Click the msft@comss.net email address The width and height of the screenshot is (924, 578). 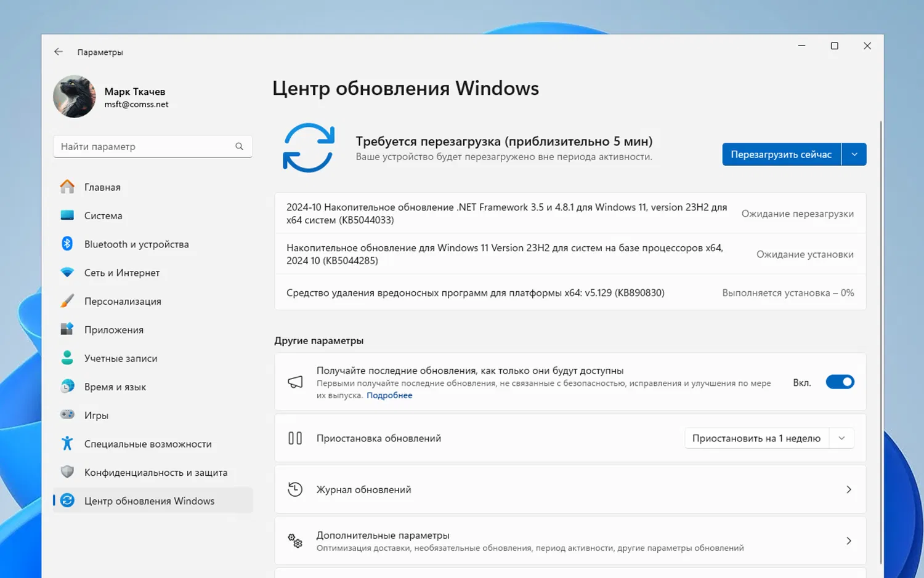pos(136,105)
